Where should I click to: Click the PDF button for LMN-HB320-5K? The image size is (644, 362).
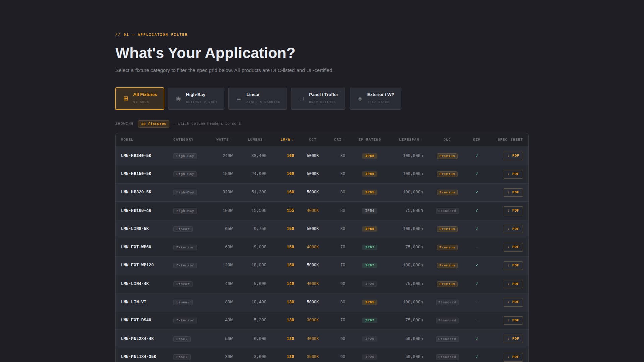513,192
